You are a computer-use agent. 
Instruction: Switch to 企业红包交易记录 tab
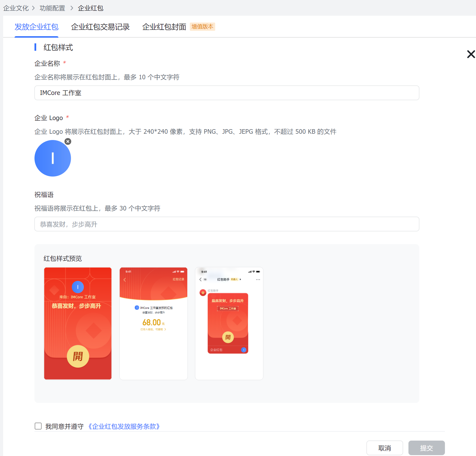point(100,27)
